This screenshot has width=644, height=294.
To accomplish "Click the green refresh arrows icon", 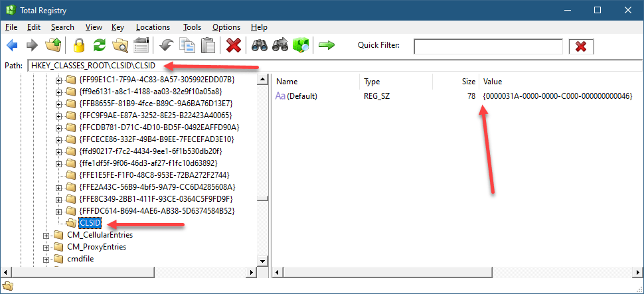I will click(100, 46).
